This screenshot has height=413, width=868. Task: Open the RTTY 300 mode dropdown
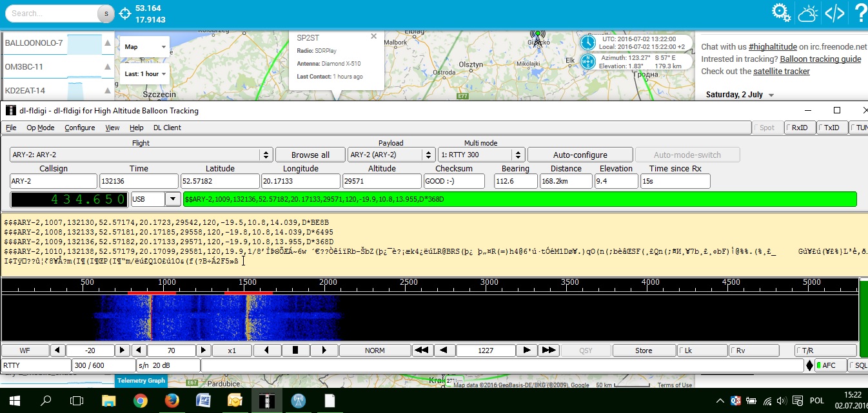pos(518,155)
